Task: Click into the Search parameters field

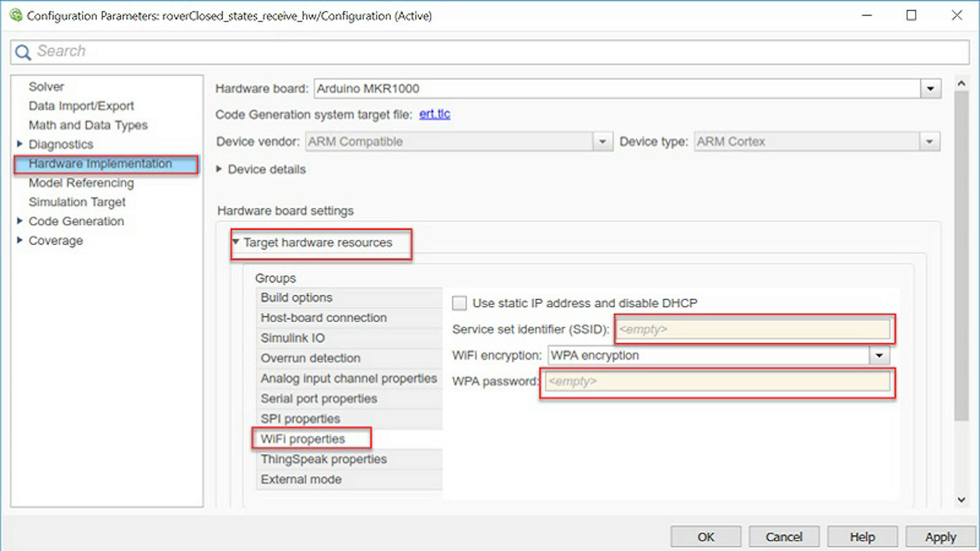Action: [490, 52]
